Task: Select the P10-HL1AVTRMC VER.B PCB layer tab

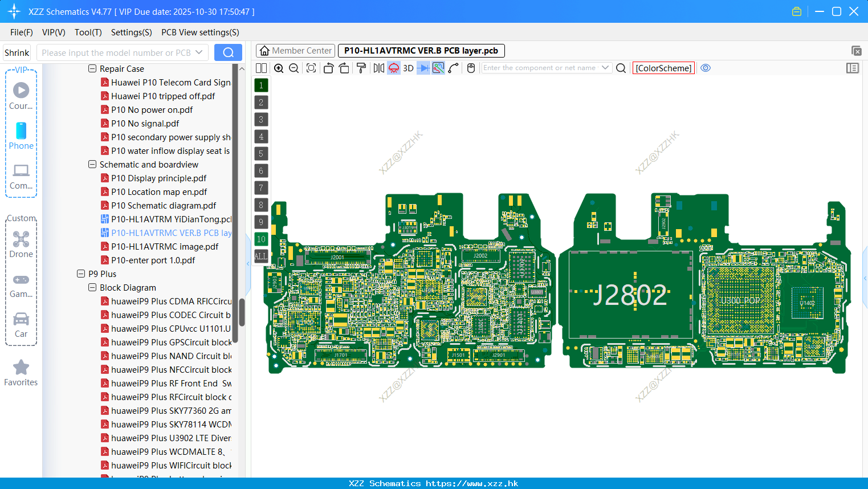Action: (421, 51)
